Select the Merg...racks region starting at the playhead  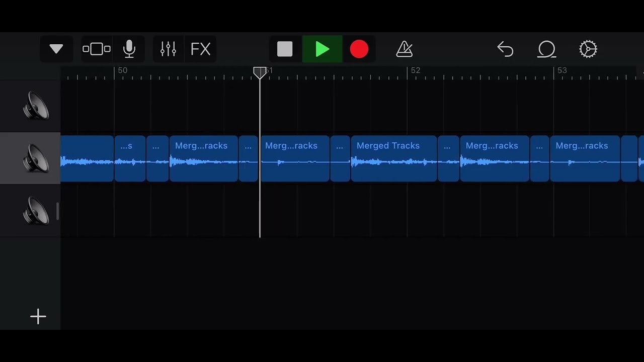pos(295,158)
